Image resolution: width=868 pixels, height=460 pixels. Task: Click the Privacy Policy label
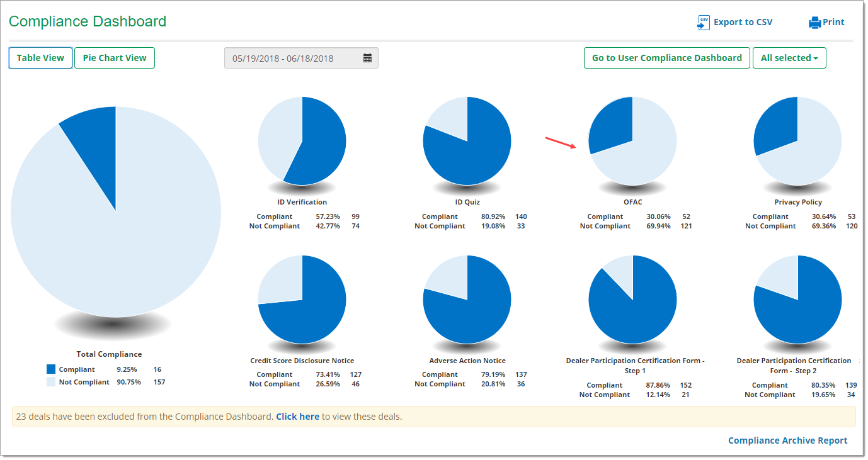coord(798,203)
